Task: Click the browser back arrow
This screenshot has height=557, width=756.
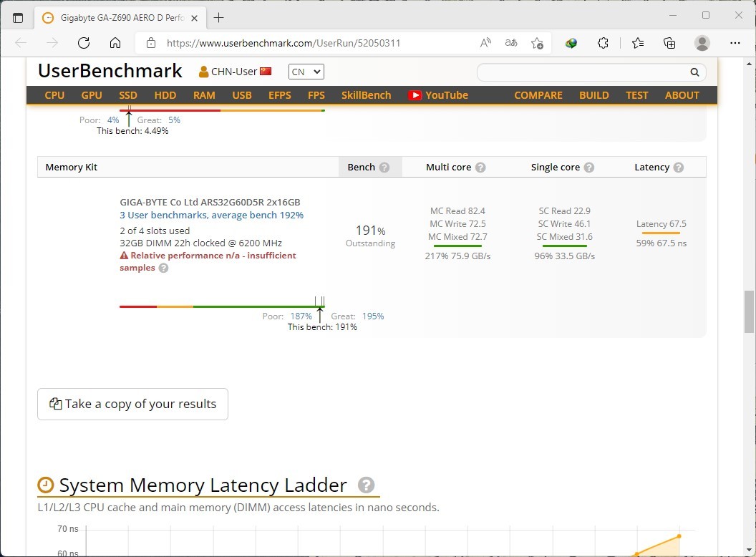Action: [21, 43]
